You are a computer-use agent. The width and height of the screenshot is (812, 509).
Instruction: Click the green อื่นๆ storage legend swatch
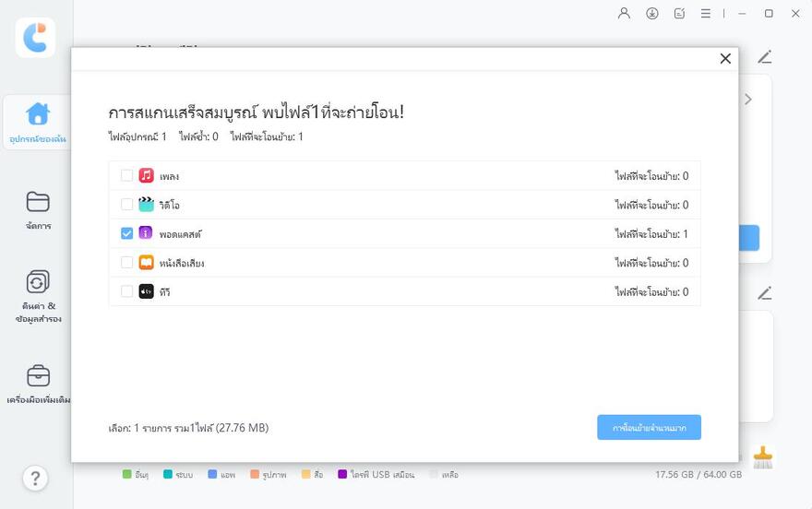127,474
